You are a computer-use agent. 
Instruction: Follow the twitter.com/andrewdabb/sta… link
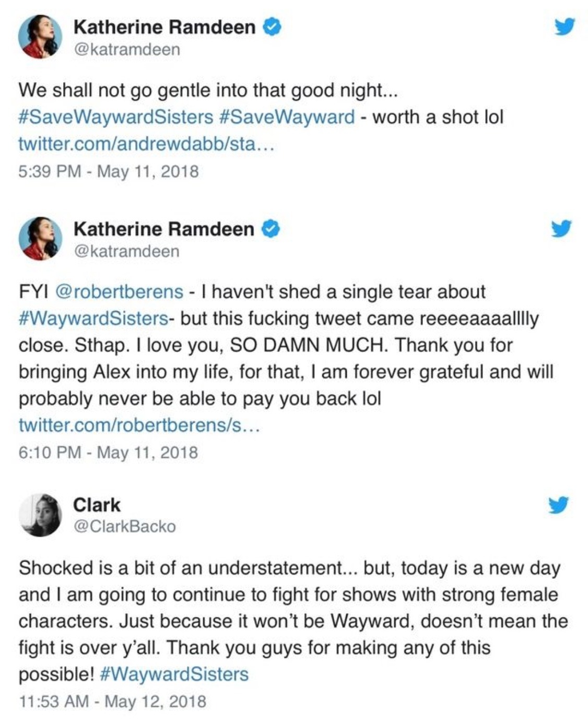click(146, 144)
